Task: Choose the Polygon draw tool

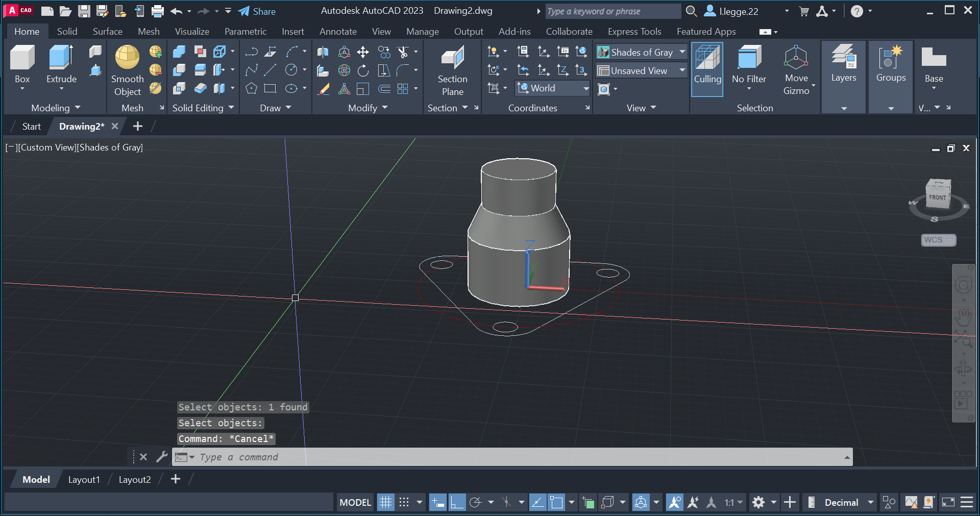Action: click(x=252, y=88)
